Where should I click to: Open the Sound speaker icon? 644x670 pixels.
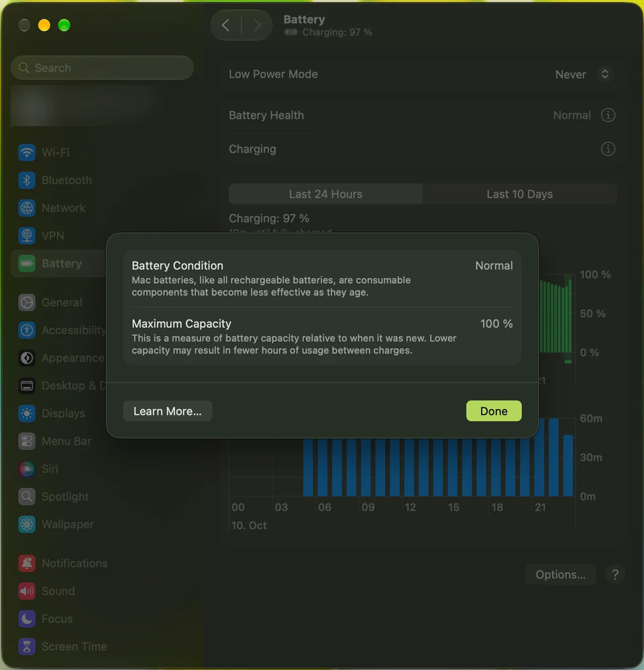tap(26, 591)
